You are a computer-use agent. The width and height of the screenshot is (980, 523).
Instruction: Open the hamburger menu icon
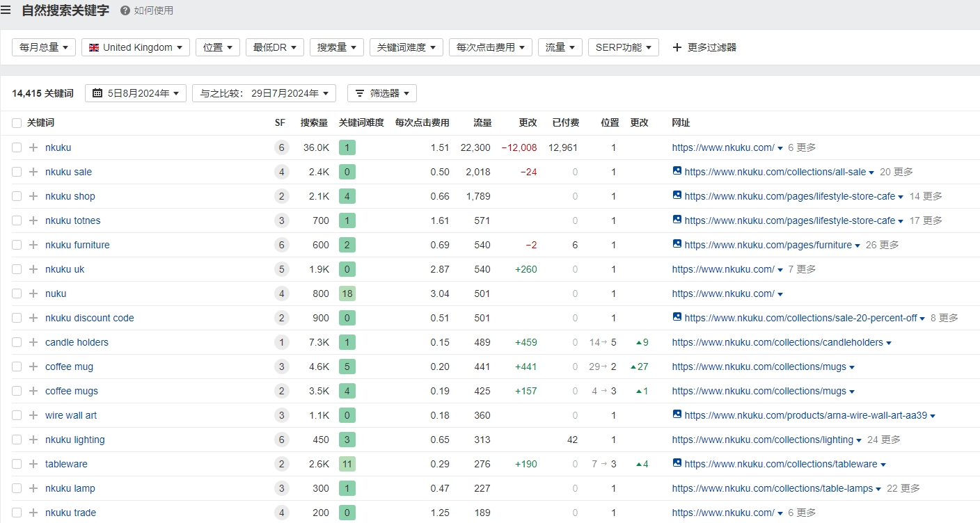6,10
